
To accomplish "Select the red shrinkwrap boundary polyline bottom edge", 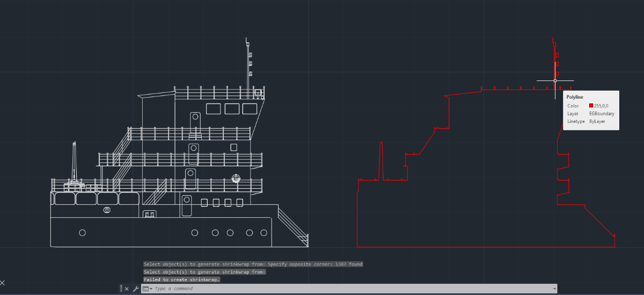I will [x=486, y=247].
